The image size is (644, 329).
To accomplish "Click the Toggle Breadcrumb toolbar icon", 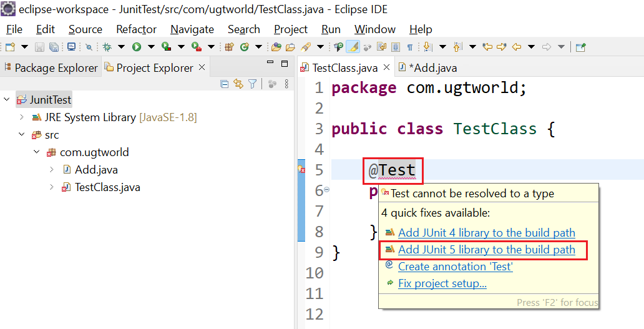I will (x=338, y=47).
